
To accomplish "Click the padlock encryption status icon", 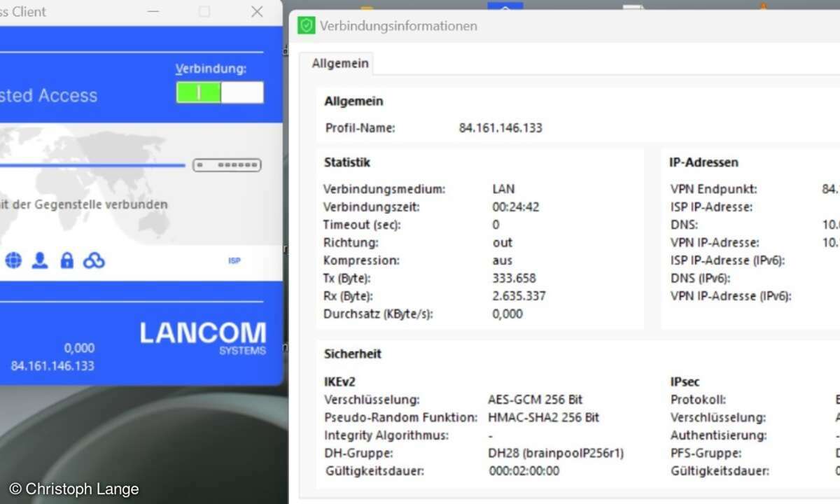I will [x=67, y=261].
